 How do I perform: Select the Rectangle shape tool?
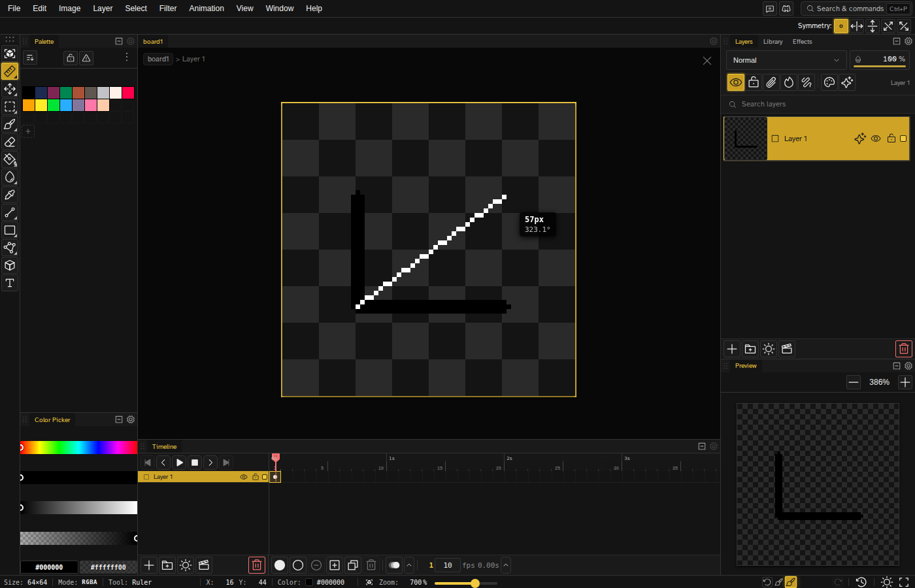10,230
